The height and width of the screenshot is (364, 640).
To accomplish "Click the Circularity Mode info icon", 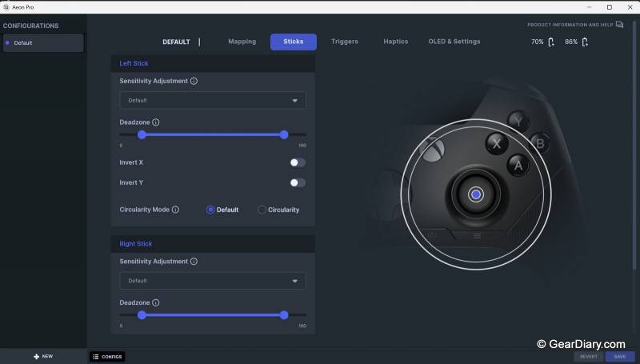I will (x=175, y=210).
